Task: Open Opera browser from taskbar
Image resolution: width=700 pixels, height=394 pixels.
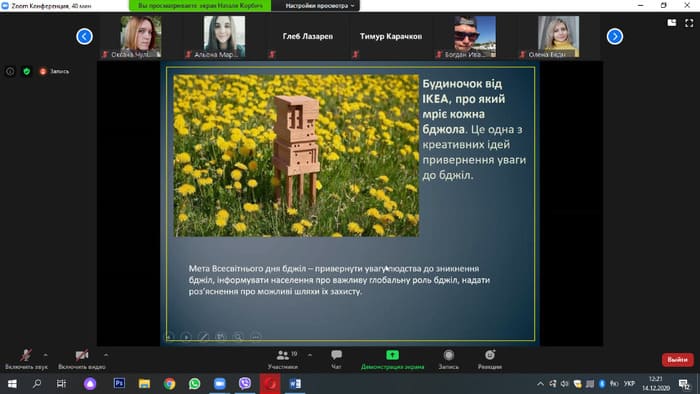Action: 270,383
